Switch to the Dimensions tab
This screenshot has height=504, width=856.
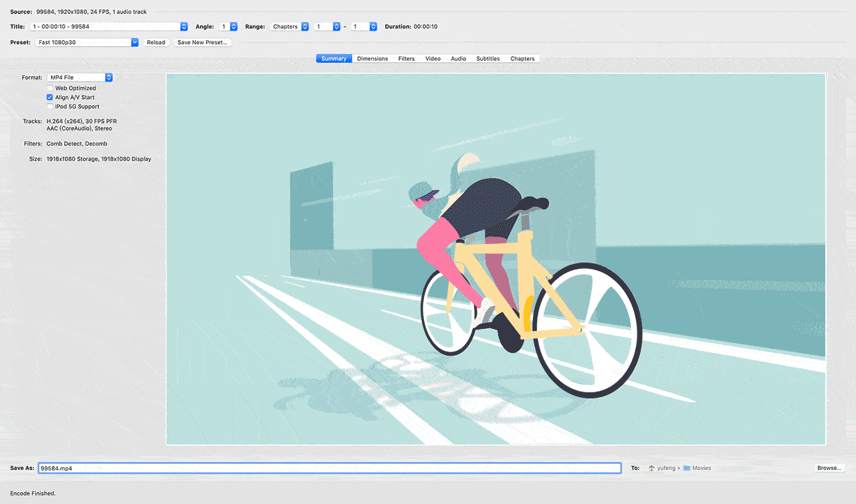[x=372, y=59]
